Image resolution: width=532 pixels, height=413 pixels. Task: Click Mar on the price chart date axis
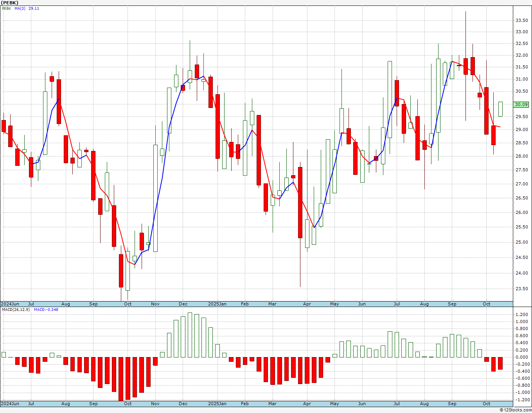point(273,304)
